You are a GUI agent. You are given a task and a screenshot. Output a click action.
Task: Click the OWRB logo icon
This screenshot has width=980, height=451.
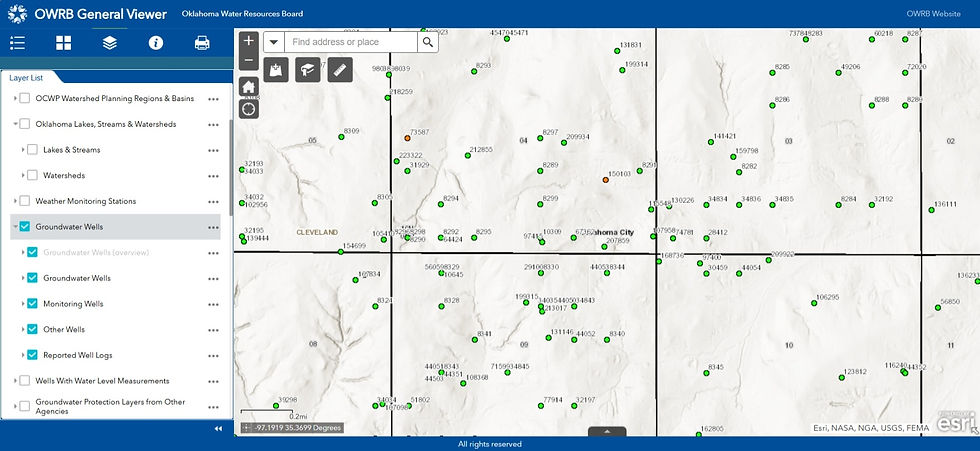(18, 13)
